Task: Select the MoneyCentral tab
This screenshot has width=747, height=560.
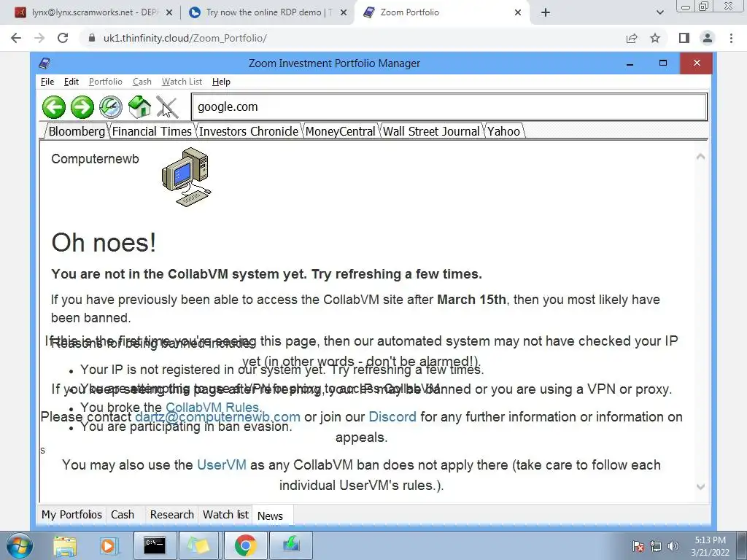Action: tap(340, 131)
